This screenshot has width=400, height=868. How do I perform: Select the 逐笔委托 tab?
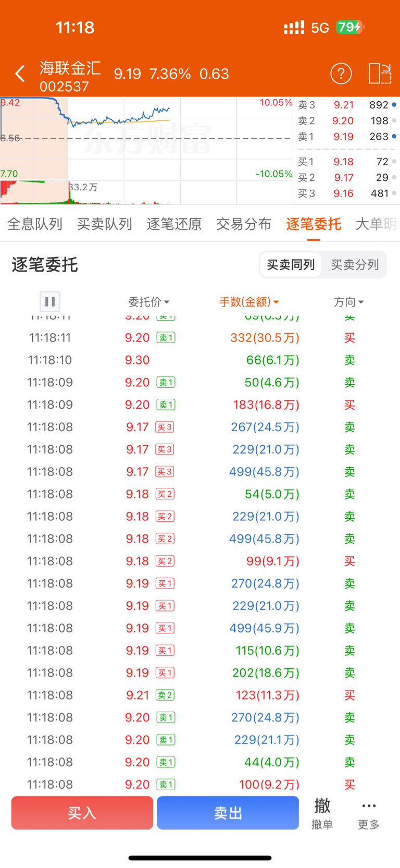click(314, 224)
